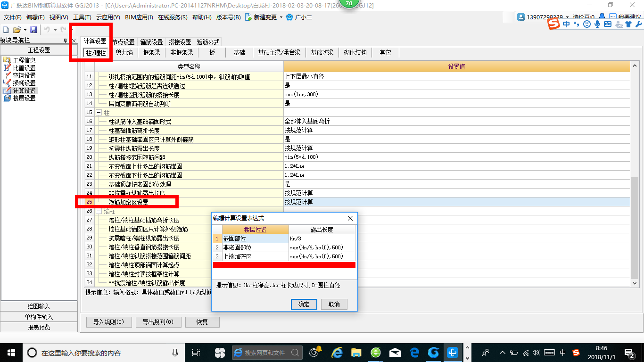This screenshot has height=362, width=644.
Task: Open the Undo history dropdown arrow
Action: click(x=55, y=30)
